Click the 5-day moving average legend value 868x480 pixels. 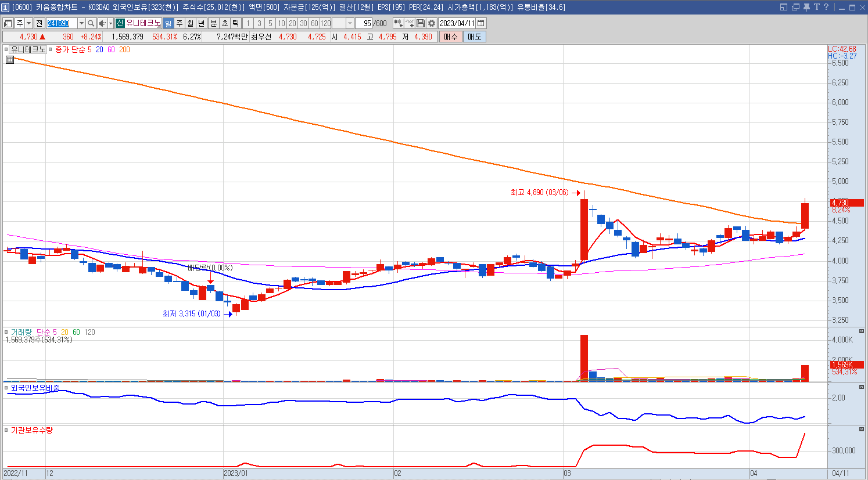89,49
